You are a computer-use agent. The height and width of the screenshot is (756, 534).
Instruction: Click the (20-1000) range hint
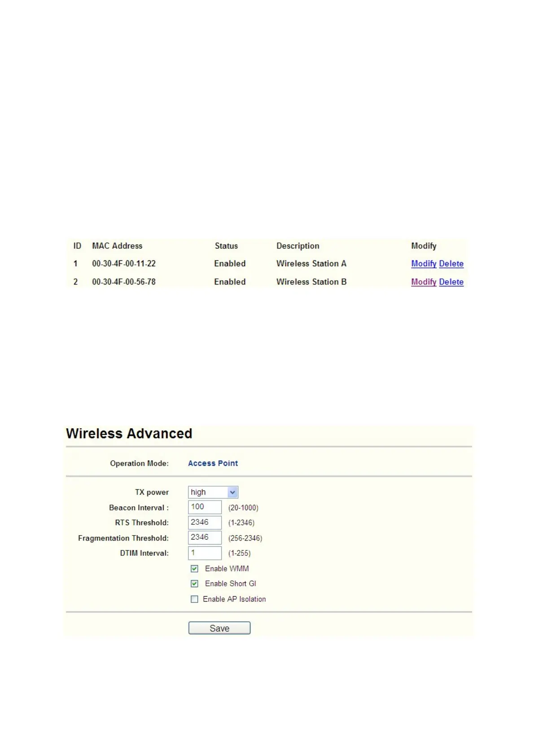(243, 508)
